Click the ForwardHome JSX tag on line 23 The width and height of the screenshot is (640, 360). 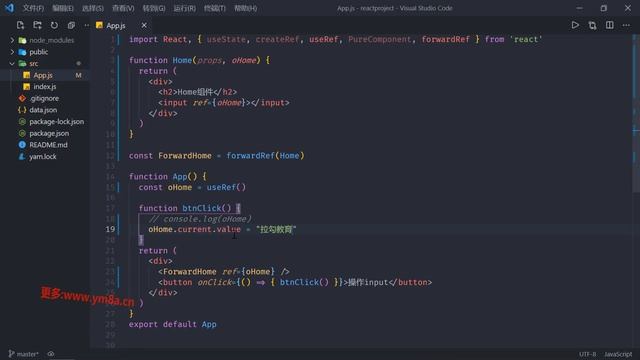pyautogui.click(x=224, y=271)
